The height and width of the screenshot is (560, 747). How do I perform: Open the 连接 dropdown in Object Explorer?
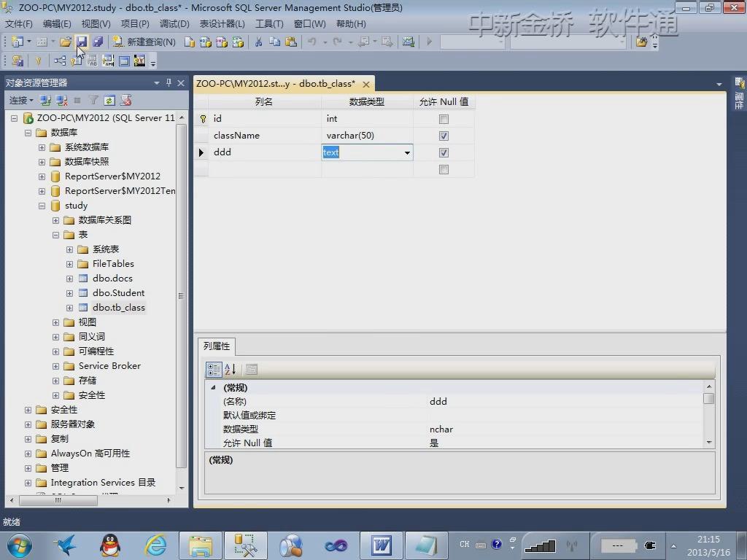point(21,101)
